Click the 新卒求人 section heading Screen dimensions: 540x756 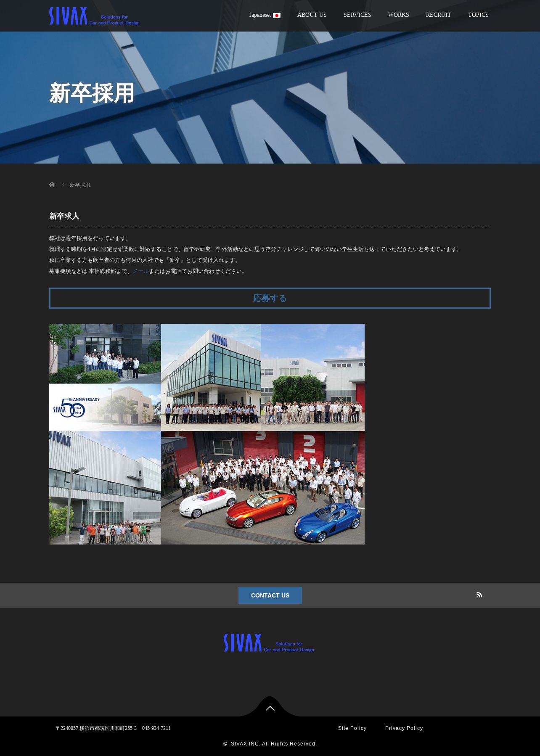point(64,216)
